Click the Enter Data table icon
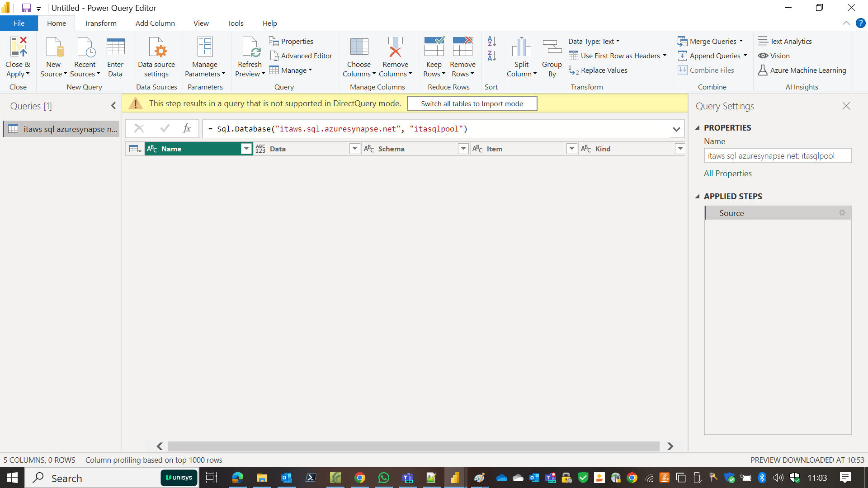Viewport: 868px width, 488px height. pos(115,47)
